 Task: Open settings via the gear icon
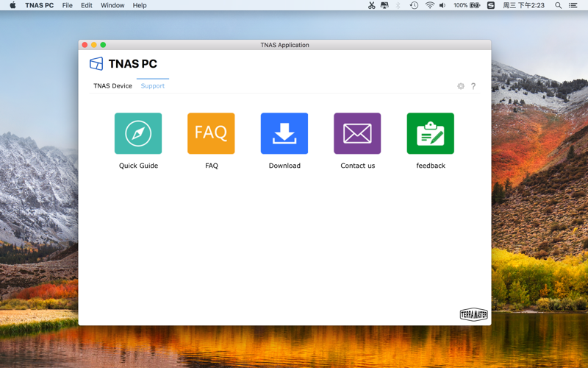(x=461, y=86)
